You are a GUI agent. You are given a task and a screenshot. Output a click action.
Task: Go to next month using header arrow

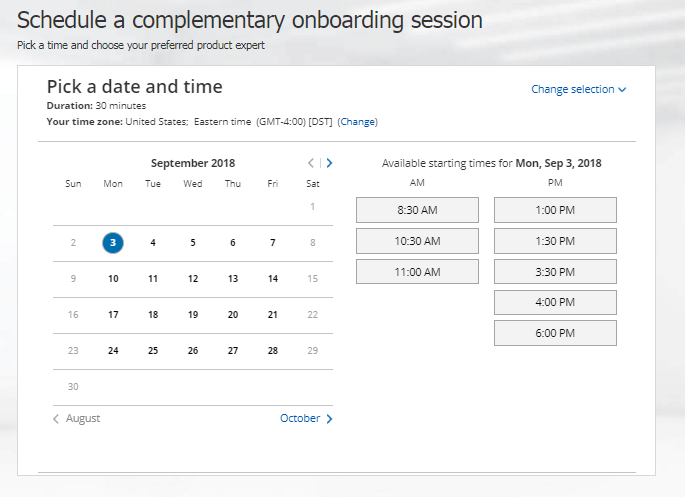(x=330, y=163)
